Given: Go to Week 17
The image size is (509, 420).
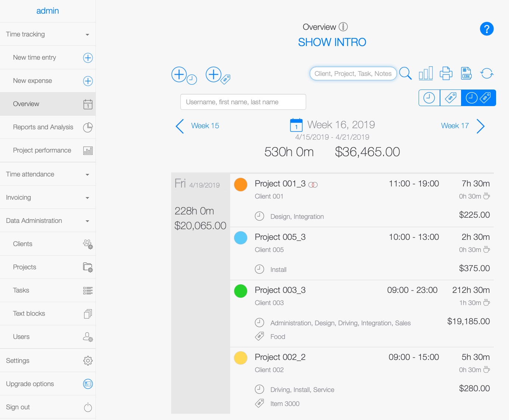Looking at the screenshot, I should pos(455,126).
